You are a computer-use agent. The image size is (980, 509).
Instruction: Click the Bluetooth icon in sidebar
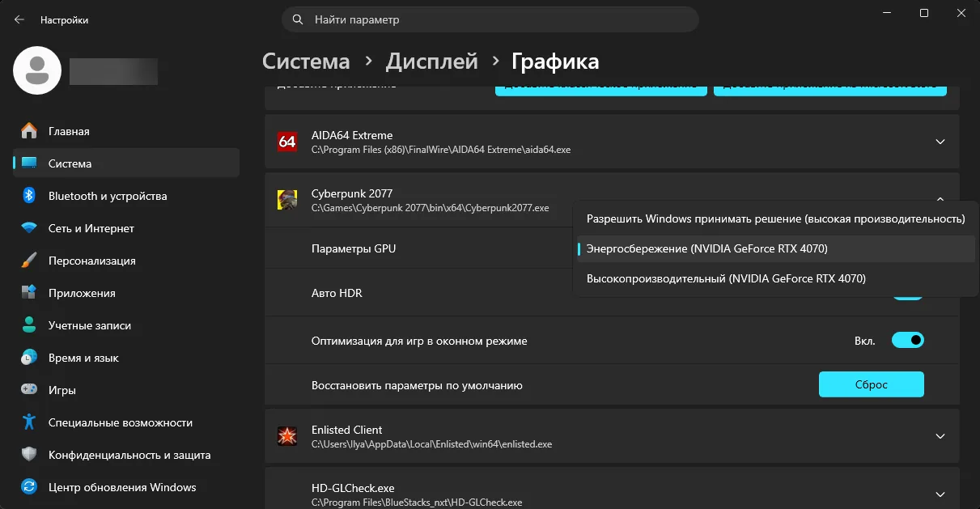(x=29, y=196)
